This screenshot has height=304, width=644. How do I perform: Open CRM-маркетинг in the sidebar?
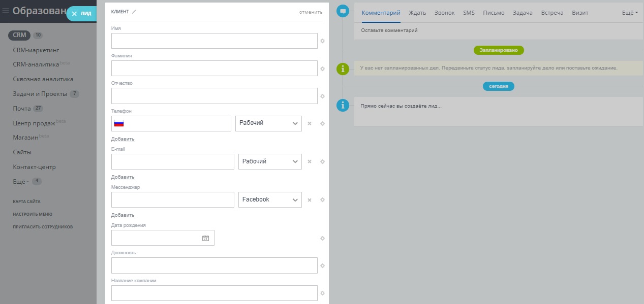36,50
